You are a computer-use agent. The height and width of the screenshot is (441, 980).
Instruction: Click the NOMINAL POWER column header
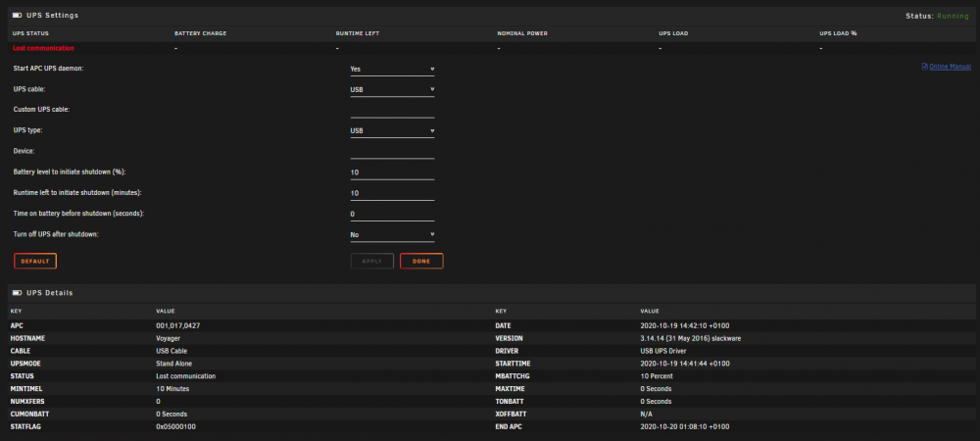(522, 33)
